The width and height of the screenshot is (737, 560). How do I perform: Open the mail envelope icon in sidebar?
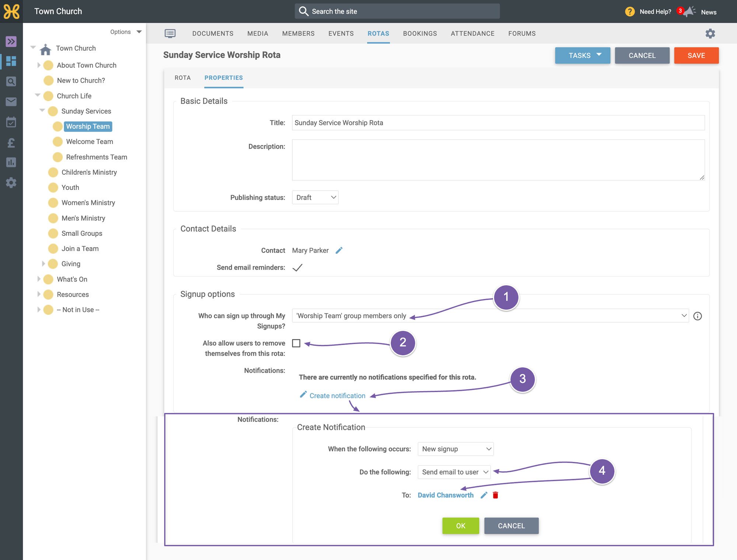click(11, 102)
